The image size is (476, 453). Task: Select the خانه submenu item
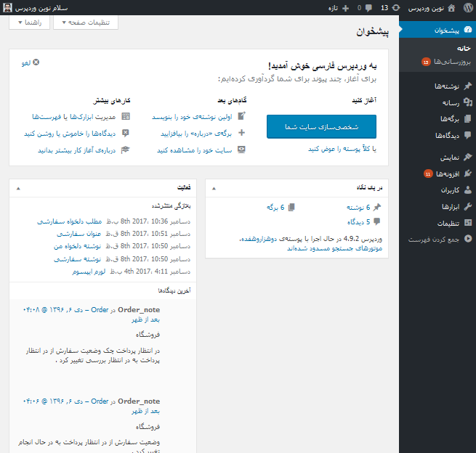(464, 48)
